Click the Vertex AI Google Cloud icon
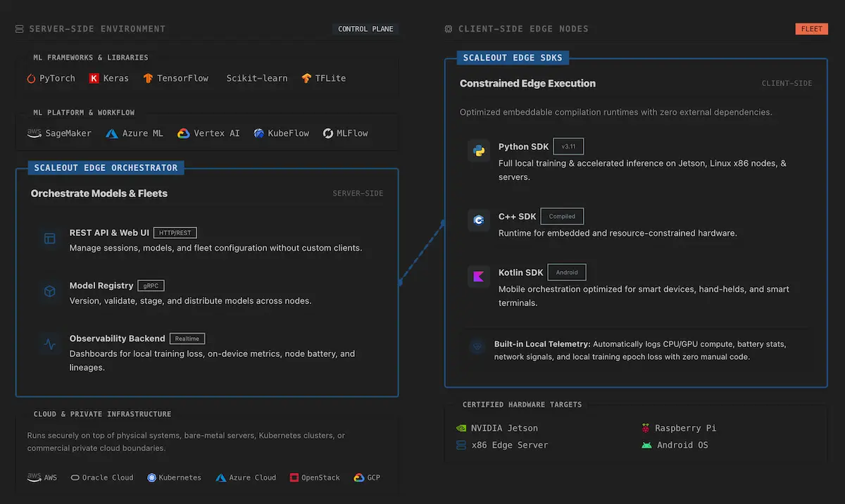The height and width of the screenshot is (504, 845). point(183,133)
